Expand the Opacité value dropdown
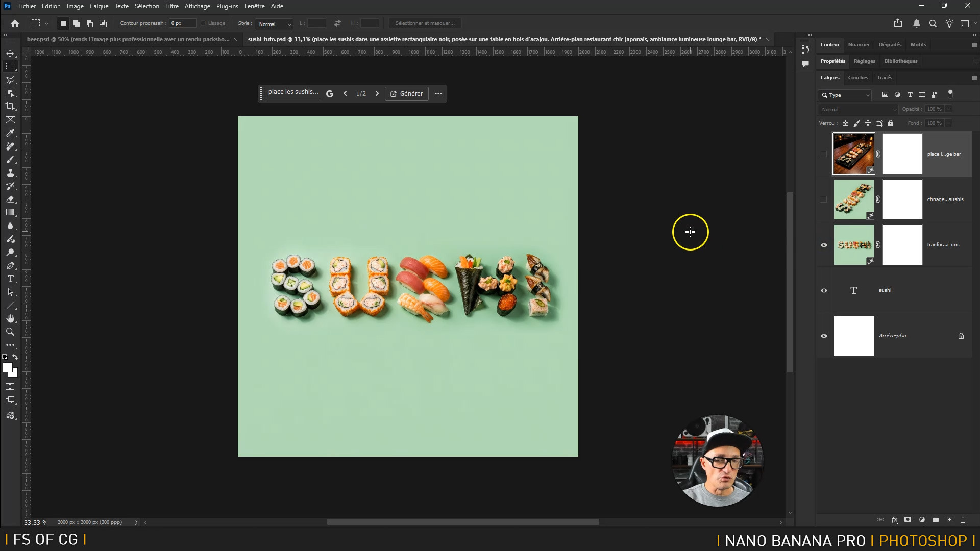This screenshot has height=551, width=980. 948,109
